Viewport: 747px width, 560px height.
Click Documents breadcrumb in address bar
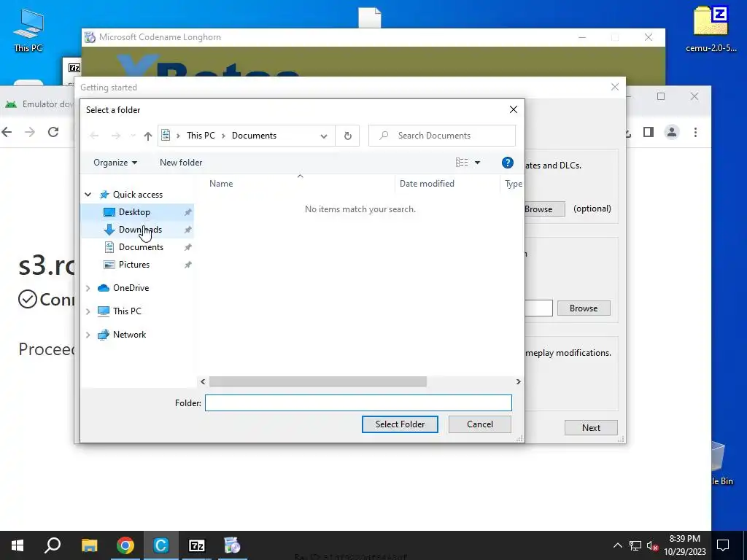point(254,136)
